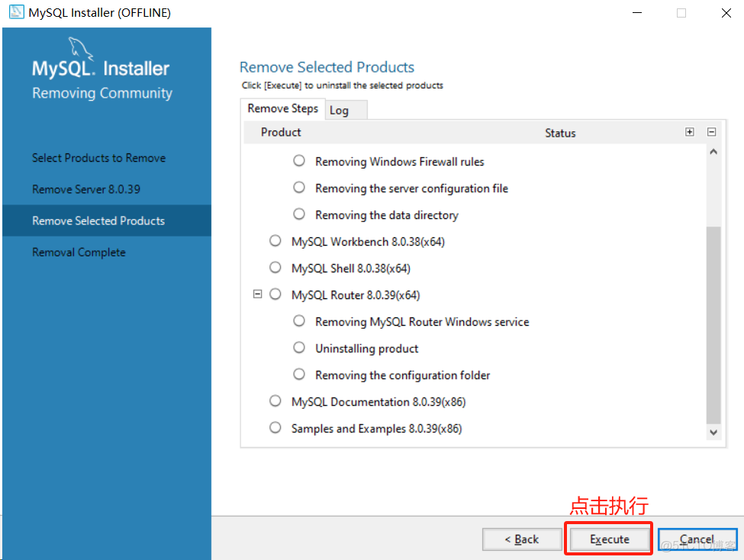Collapse the MySQL Router 8.0.39 entry
Screen dimensions: 744x560
[x=257, y=294]
